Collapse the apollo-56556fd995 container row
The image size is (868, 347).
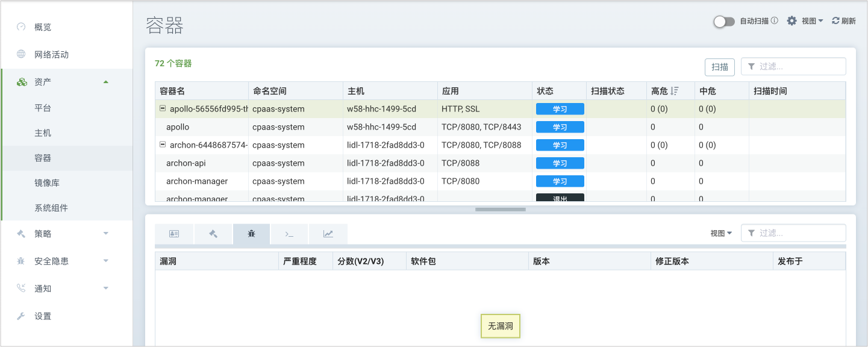pos(162,109)
